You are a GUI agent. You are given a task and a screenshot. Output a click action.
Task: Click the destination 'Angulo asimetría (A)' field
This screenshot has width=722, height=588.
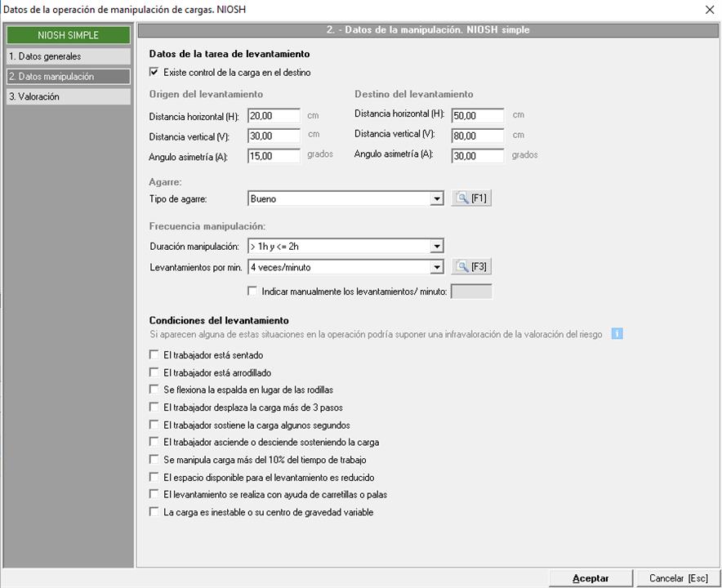point(477,155)
